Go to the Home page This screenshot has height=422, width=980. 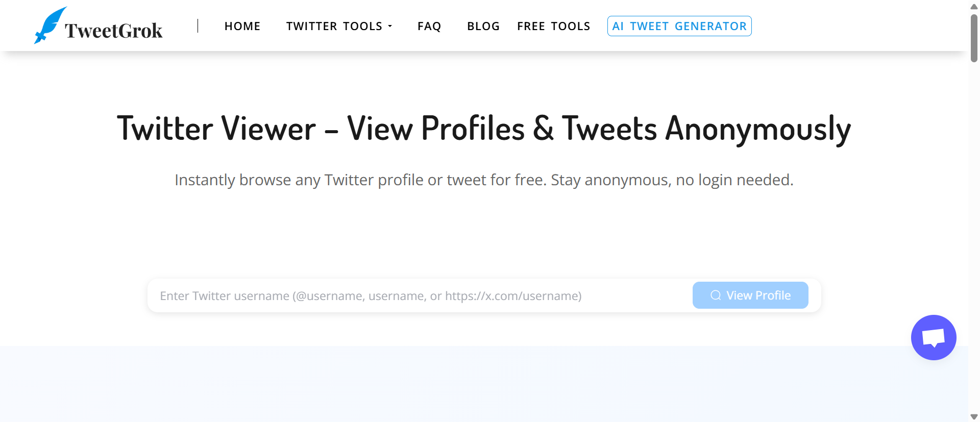pyautogui.click(x=242, y=26)
